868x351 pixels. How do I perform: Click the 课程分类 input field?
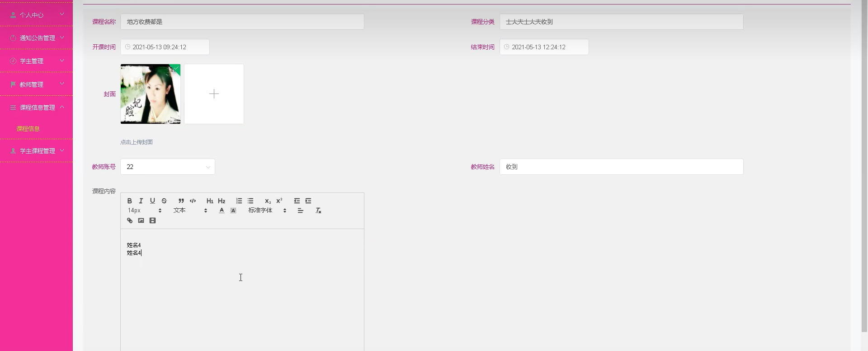click(x=621, y=22)
